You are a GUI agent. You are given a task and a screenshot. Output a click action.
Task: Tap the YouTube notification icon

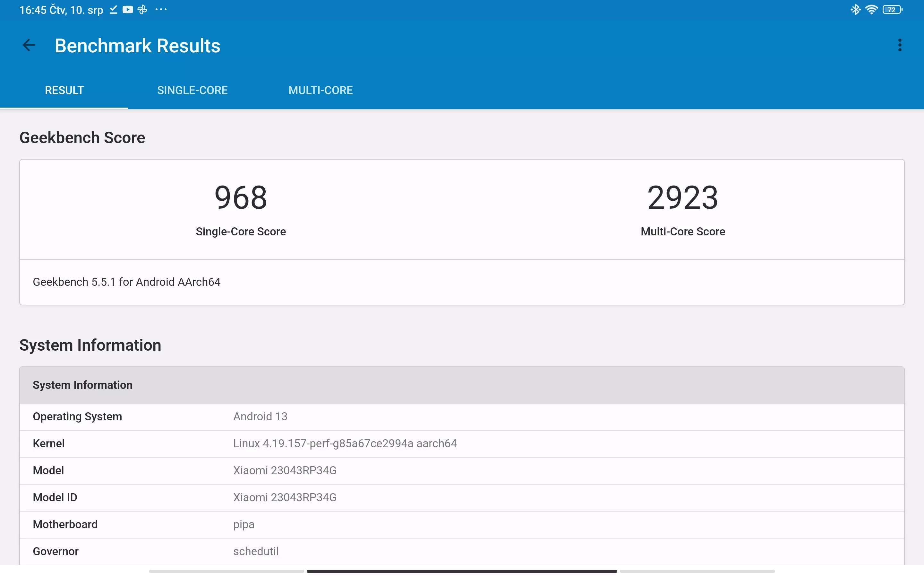click(x=127, y=10)
